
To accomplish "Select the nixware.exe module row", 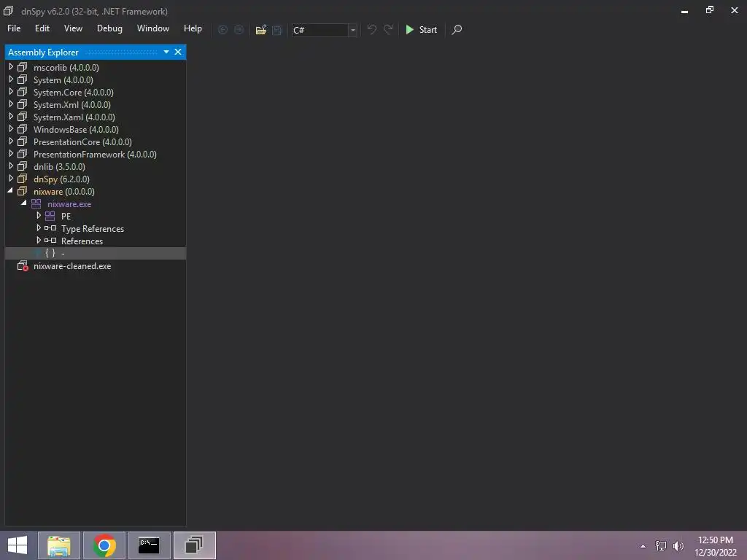I will click(x=96, y=204).
